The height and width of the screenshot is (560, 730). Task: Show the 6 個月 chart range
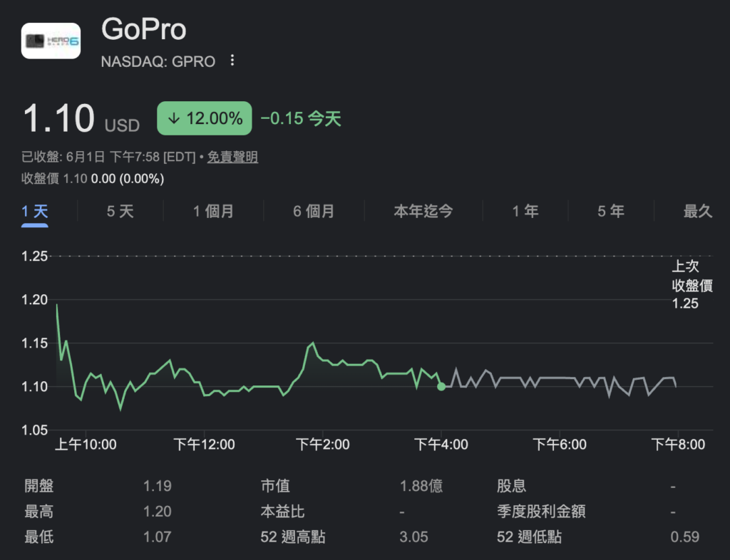(x=314, y=212)
